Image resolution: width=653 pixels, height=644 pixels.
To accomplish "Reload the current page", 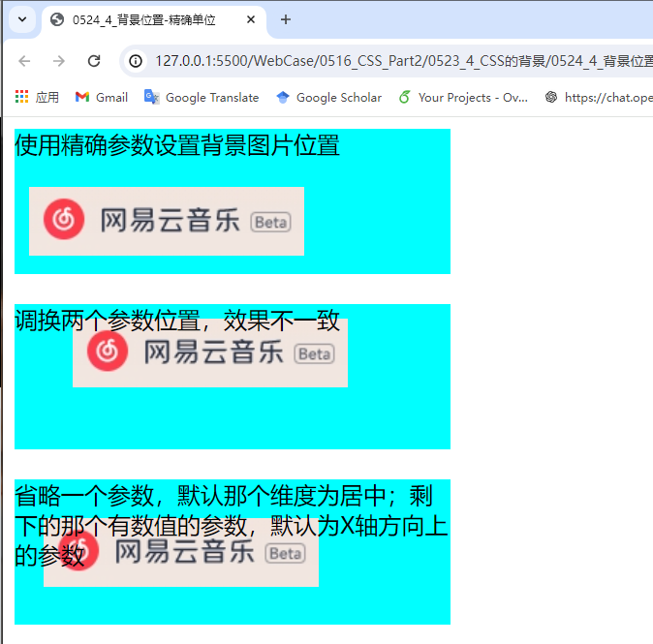I will [94, 61].
